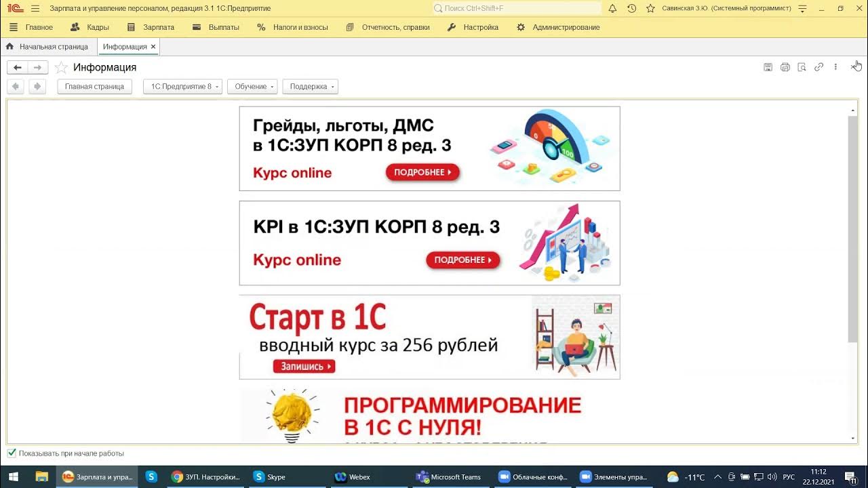
Task: Click Запишись on Старт в 1С banner
Action: [x=304, y=367]
